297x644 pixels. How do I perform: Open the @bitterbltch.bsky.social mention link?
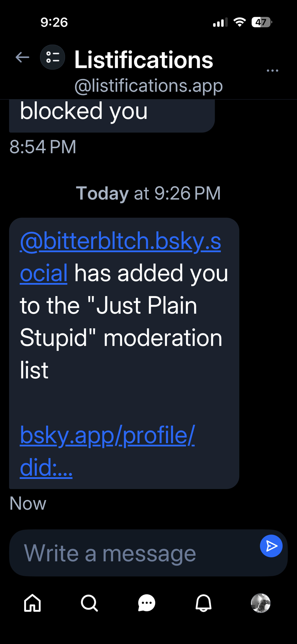(x=120, y=257)
